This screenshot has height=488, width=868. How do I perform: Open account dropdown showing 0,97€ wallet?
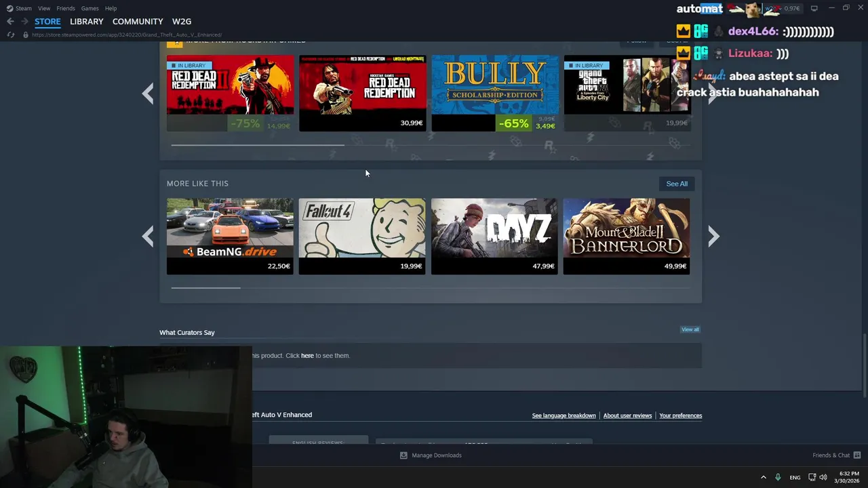782,8
